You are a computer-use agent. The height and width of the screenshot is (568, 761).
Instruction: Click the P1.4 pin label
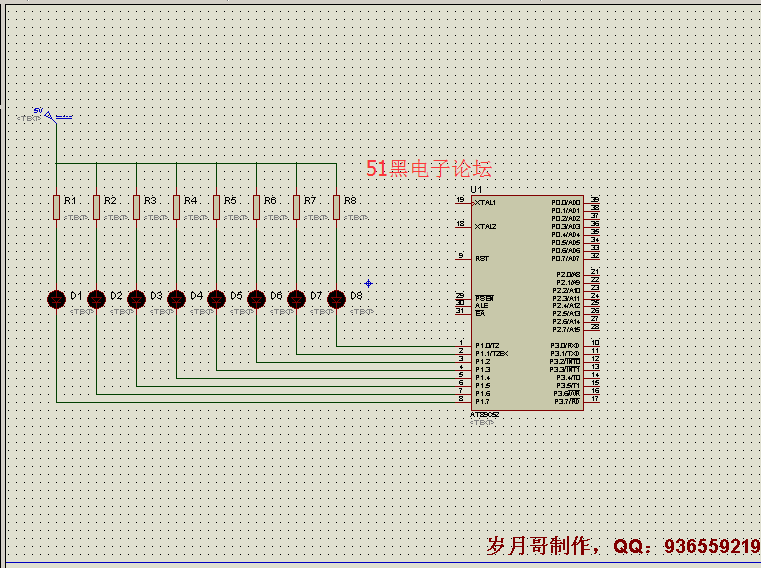[483, 378]
